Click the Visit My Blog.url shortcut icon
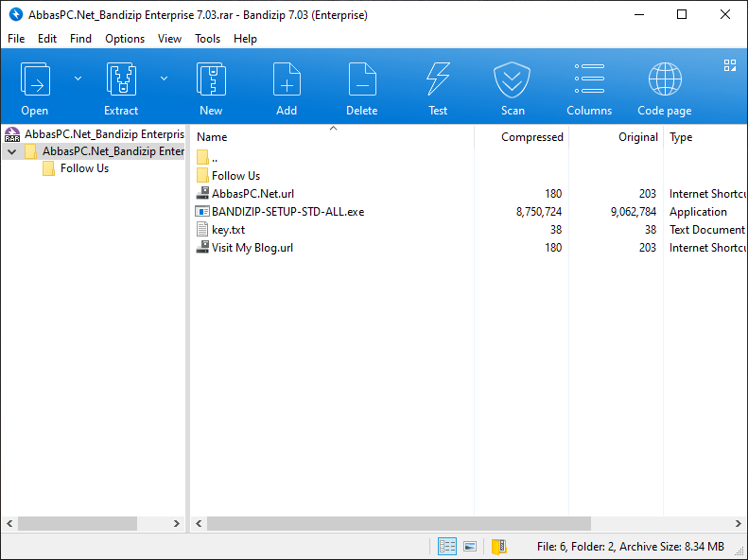 202,247
